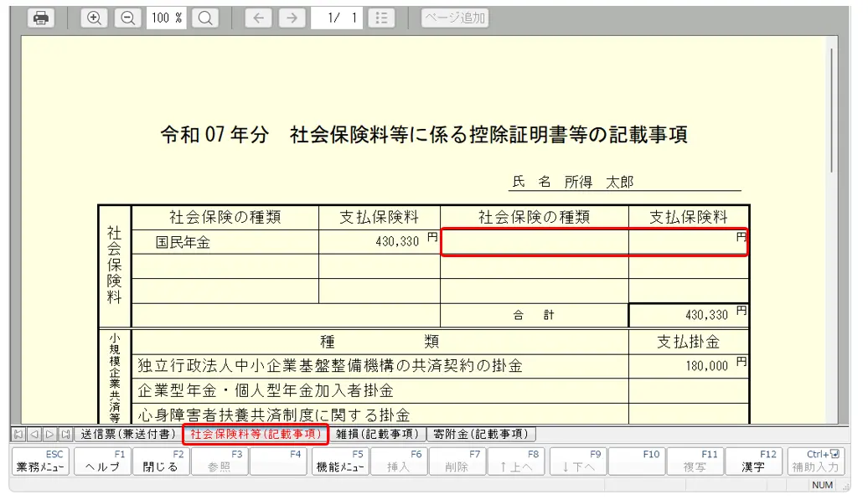Open the page list icon
The width and height of the screenshot is (868, 500).
[x=381, y=18]
